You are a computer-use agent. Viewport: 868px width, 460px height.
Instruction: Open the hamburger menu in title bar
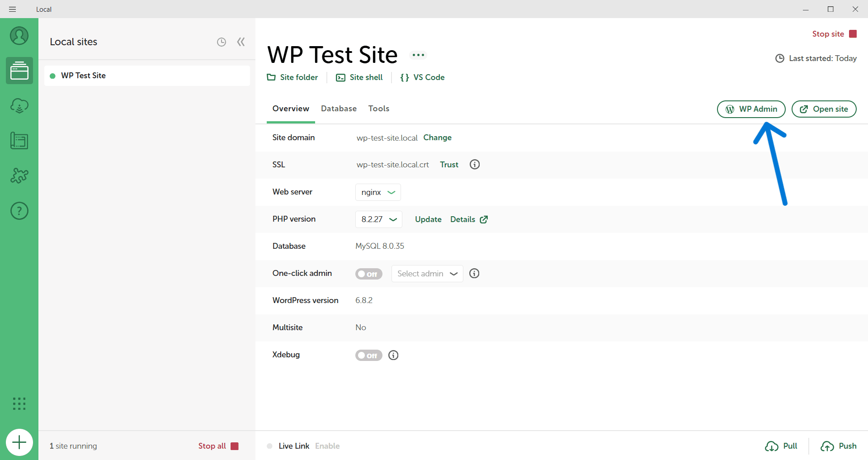(13, 9)
